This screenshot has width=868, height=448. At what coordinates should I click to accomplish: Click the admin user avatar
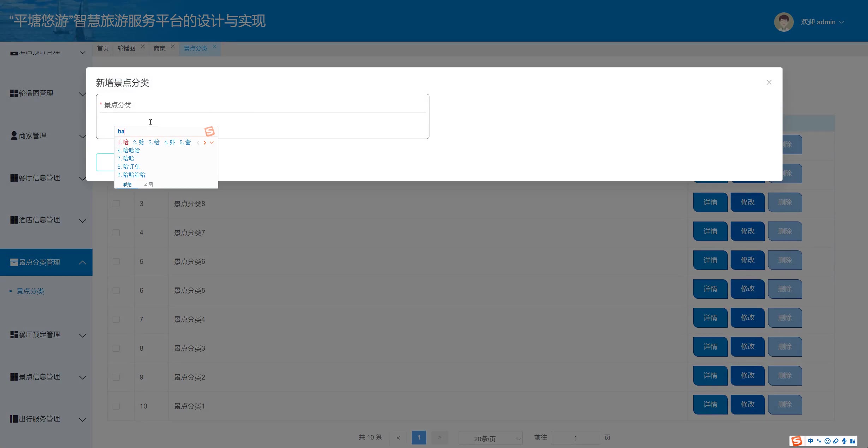(x=784, y=22)
